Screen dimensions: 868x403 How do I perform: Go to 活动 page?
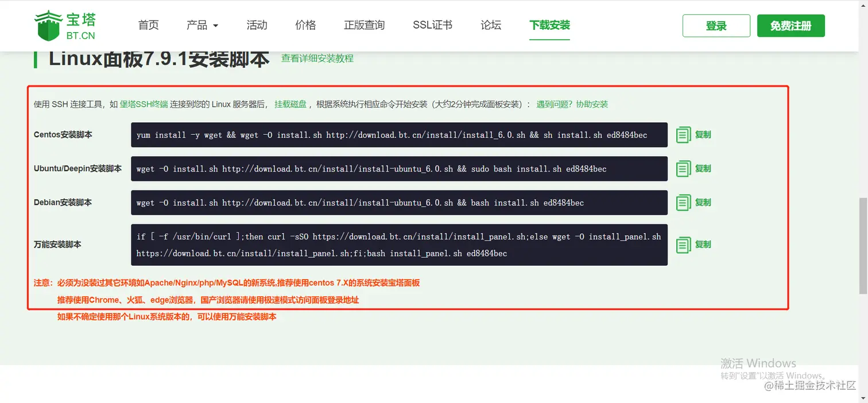(257, 25)
